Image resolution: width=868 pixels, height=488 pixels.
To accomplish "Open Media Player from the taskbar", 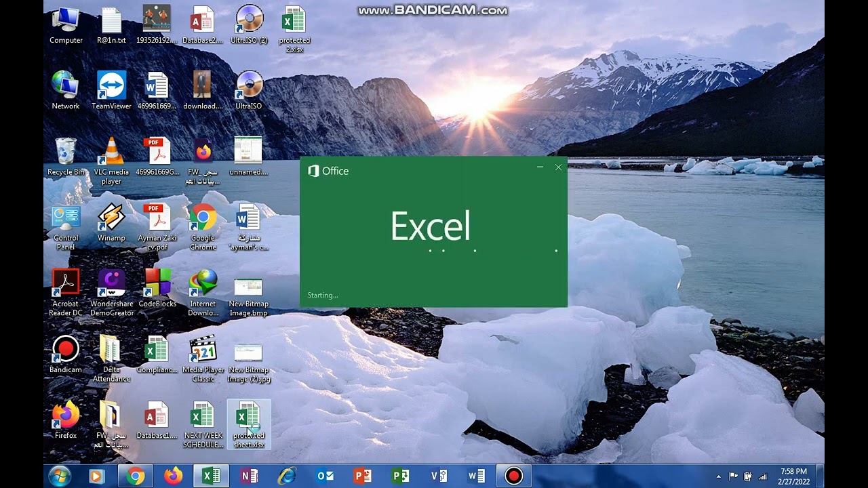I will pos(97,476).
